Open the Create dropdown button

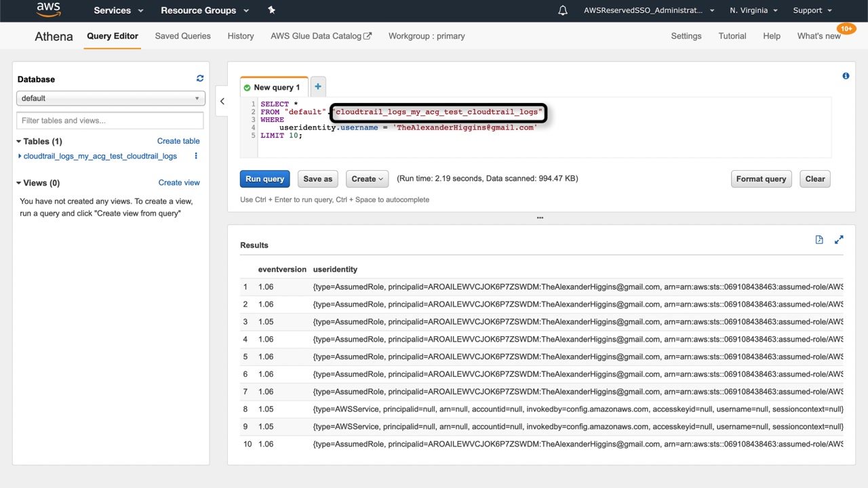(367, 179)
